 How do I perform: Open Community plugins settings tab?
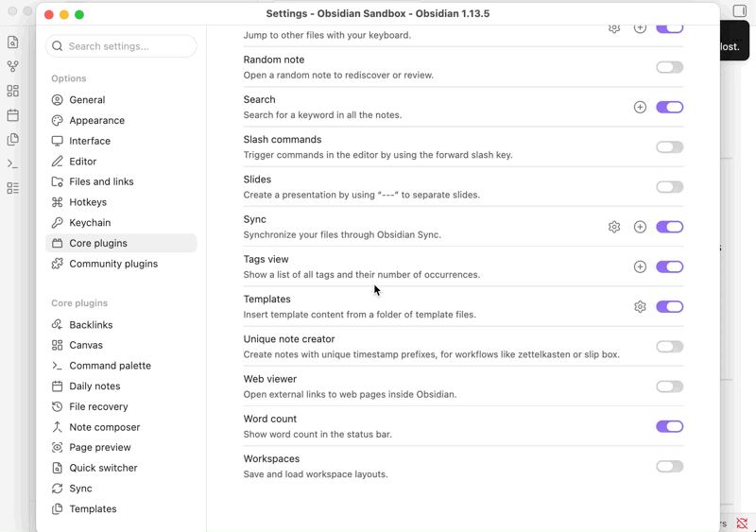coord(121,264)
